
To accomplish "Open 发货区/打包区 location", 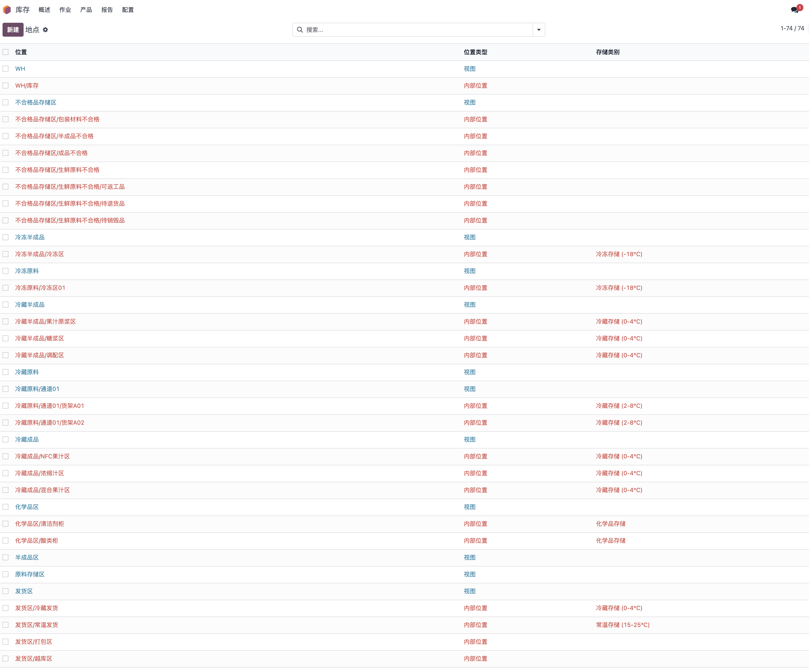I will point(33,642).
